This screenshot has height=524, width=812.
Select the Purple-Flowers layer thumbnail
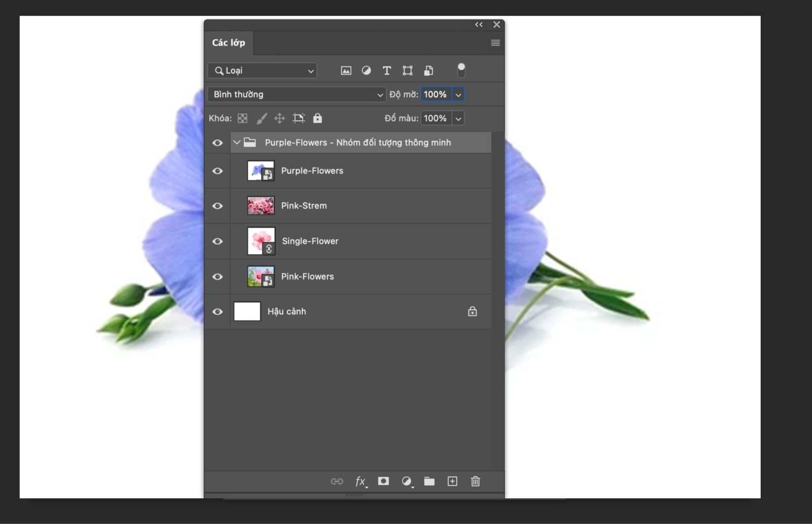pyautogui.click(x=261, y=171)
